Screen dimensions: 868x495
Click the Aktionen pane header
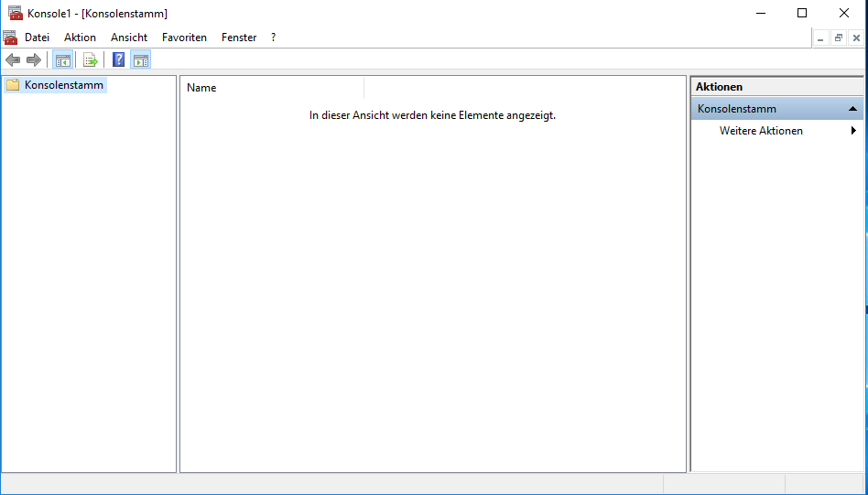click(776, 87)
